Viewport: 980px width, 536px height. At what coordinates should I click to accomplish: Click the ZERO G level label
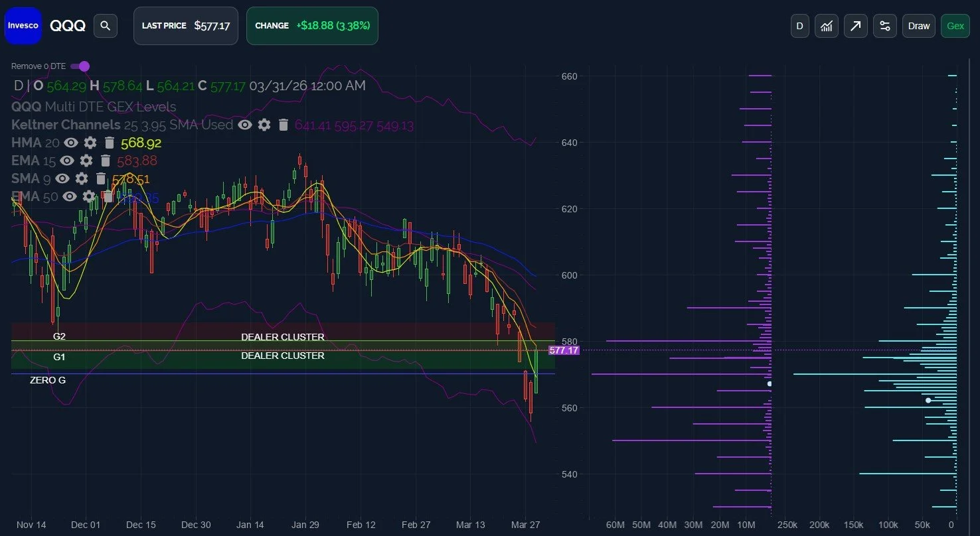pyautogui.click(x=48, y=381)
